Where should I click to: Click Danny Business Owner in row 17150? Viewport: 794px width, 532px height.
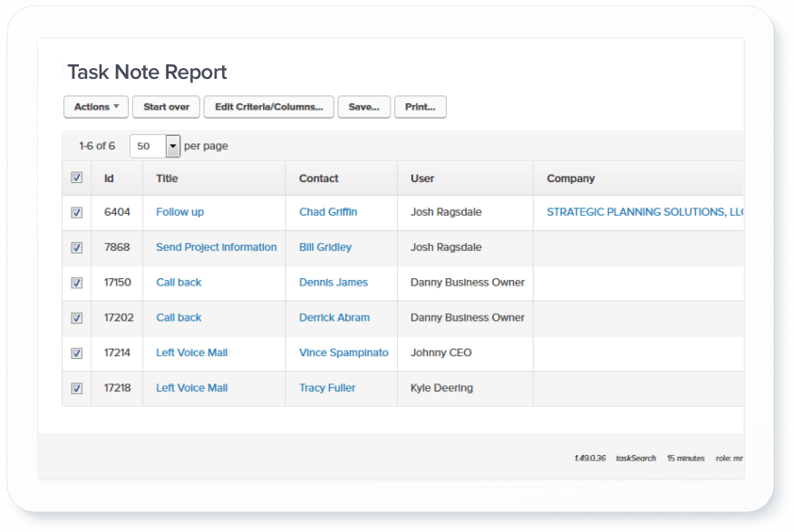coord(468,282)
